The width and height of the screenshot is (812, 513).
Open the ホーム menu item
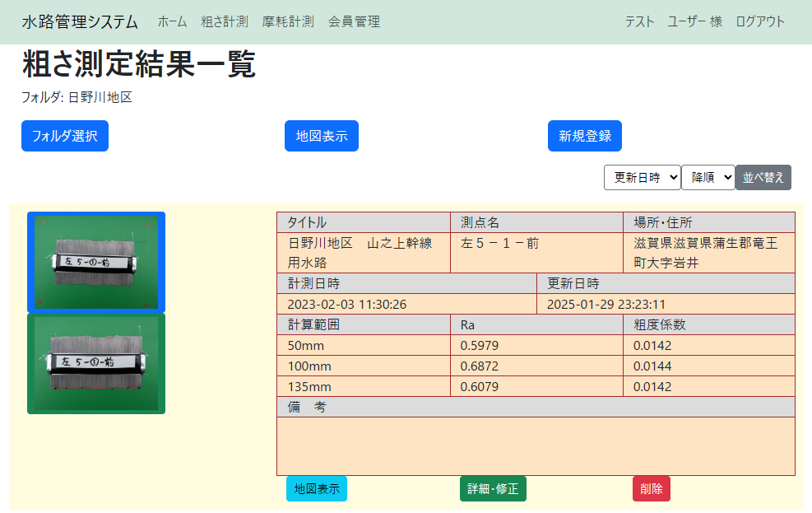coord(172,21)
